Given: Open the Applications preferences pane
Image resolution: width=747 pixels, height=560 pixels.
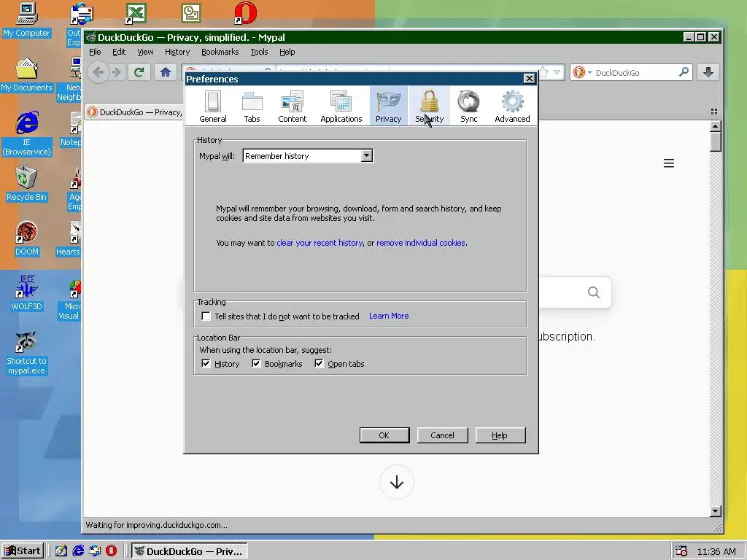Looking at the screenshot, I should click(341, 106).
